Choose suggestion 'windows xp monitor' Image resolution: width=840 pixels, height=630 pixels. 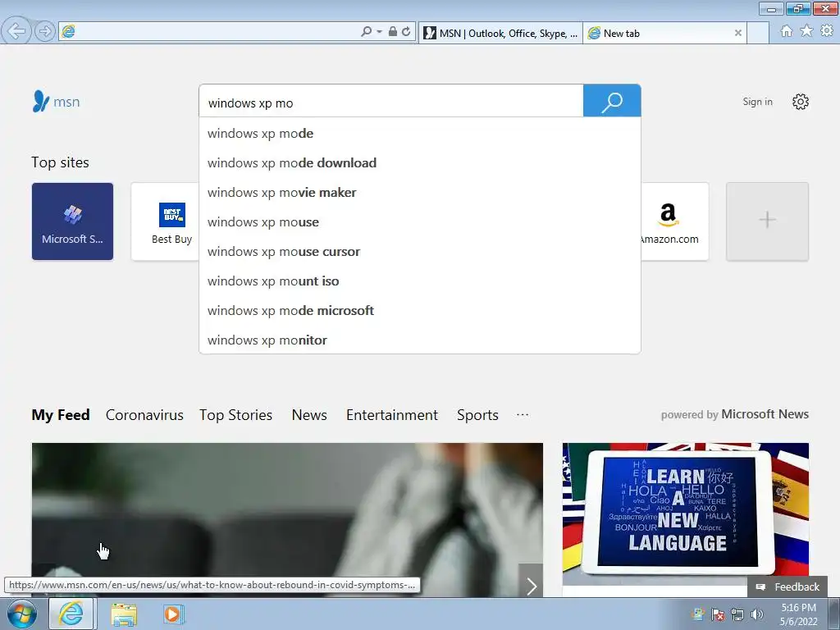coord(419,340)
